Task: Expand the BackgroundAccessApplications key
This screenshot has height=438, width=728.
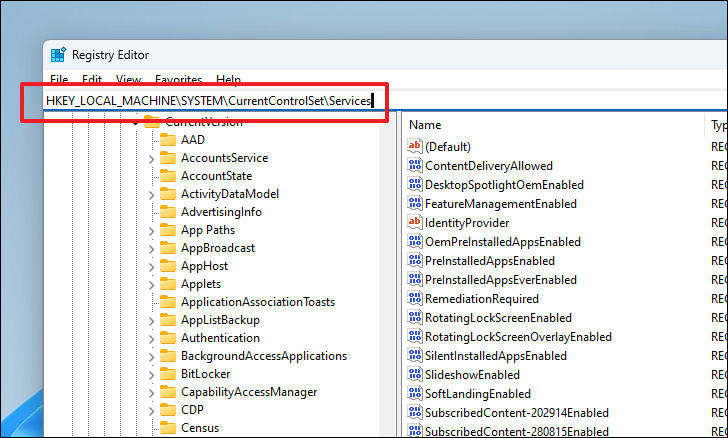Action: 151,358
